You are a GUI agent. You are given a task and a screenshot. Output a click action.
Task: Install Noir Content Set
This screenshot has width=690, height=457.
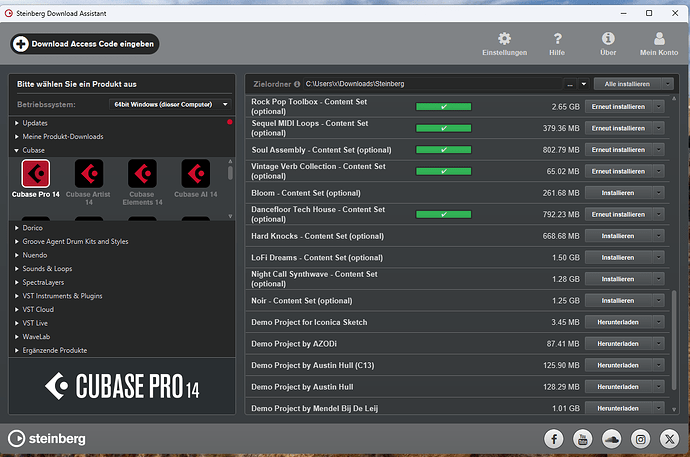(x=618, y=300)
